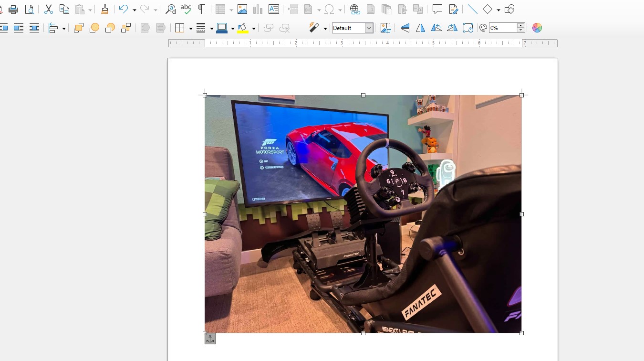Flip the image vertically
The width and height of the screenshot is (644, 361).
click(x=405, y=28)
